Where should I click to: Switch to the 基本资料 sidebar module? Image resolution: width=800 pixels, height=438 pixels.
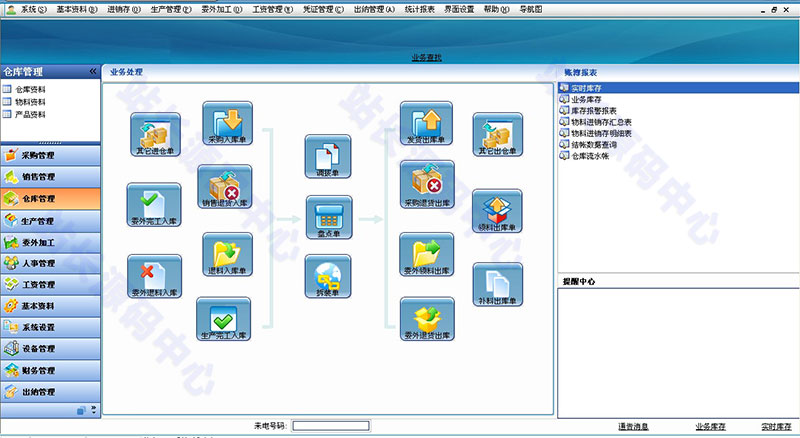pyautogui.click(x=51, y=306)
